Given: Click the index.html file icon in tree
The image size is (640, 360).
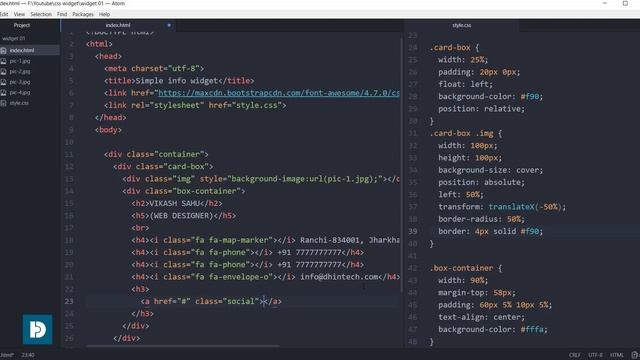Looking at the screenshot, I should (4, 51).
